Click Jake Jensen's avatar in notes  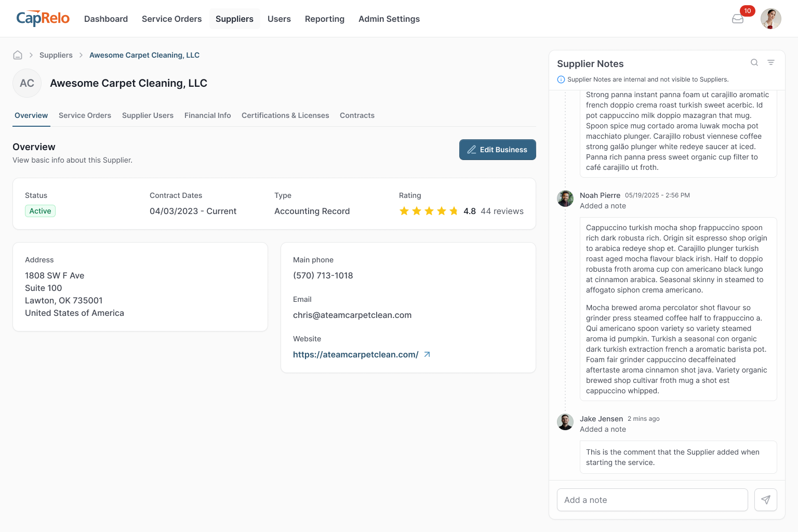(x=565, y=421)
